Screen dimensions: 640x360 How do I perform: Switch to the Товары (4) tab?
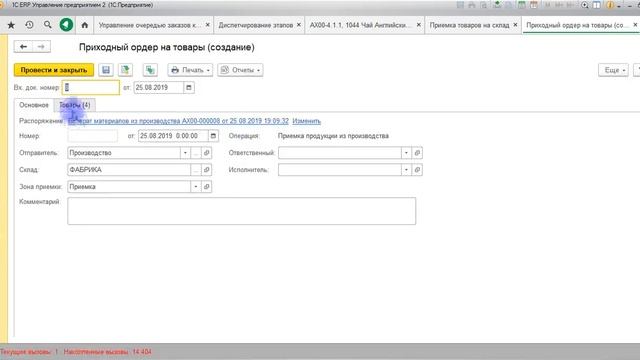tap(75, 105)
